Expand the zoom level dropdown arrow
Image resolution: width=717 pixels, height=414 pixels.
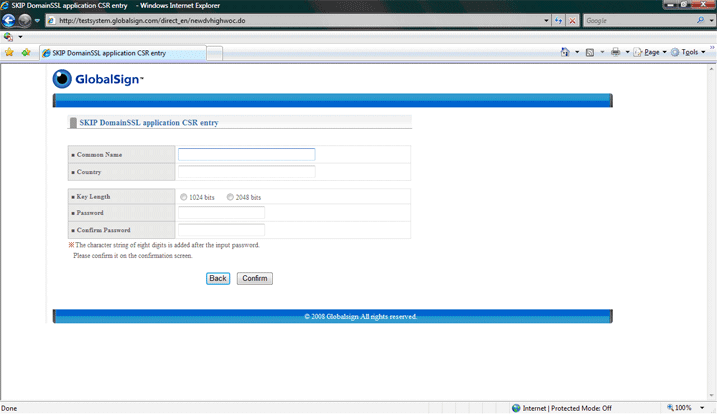702,408
